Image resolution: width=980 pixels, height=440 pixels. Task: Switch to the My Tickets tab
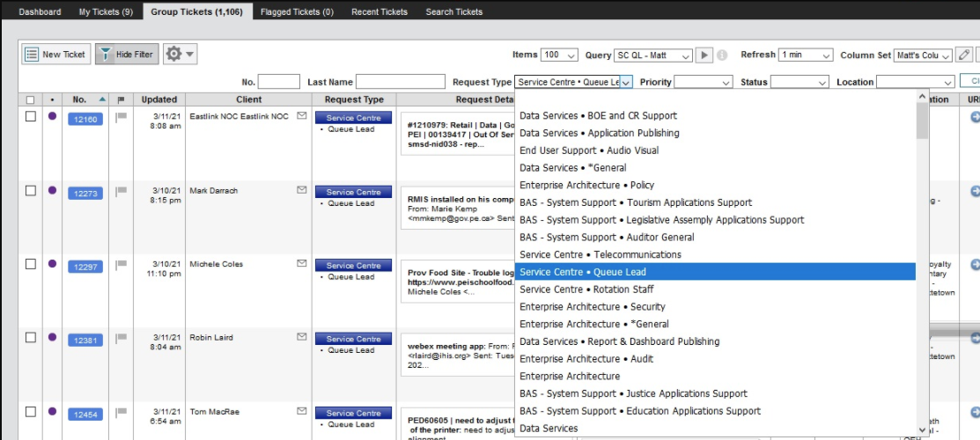pyautogui.click(x=106, y=11)
